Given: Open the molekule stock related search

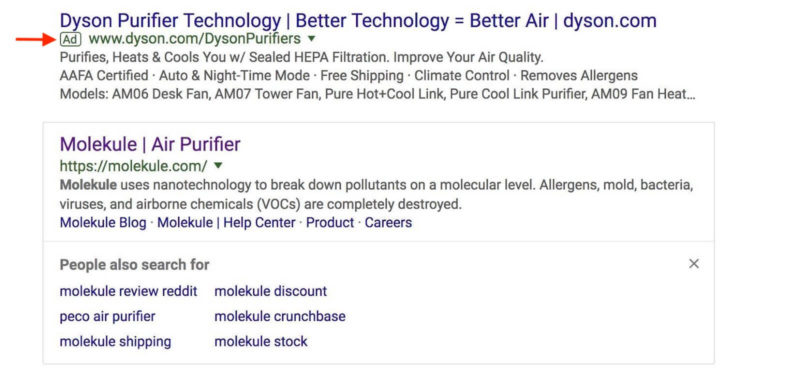Looking at the screenshot, I should [x=261, y=342].
